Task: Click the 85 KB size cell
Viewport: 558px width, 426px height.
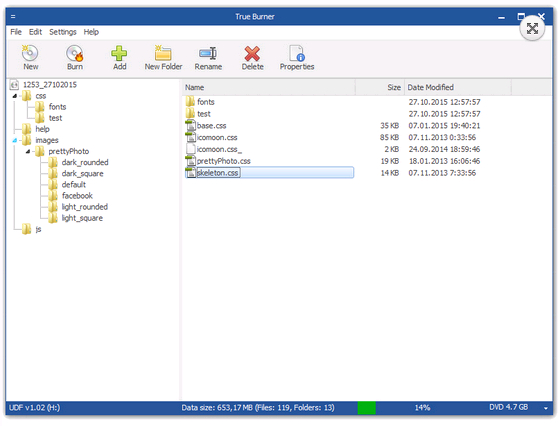Action: (389, 137)
